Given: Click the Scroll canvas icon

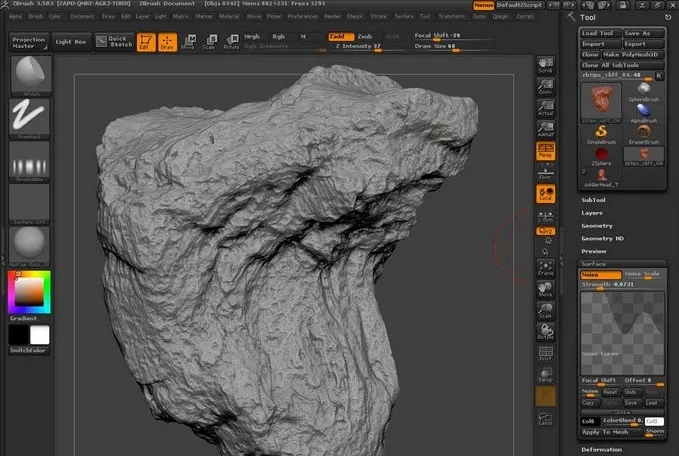Looking at the screenshot, I should pyautogui.click(x=546, y=65).
